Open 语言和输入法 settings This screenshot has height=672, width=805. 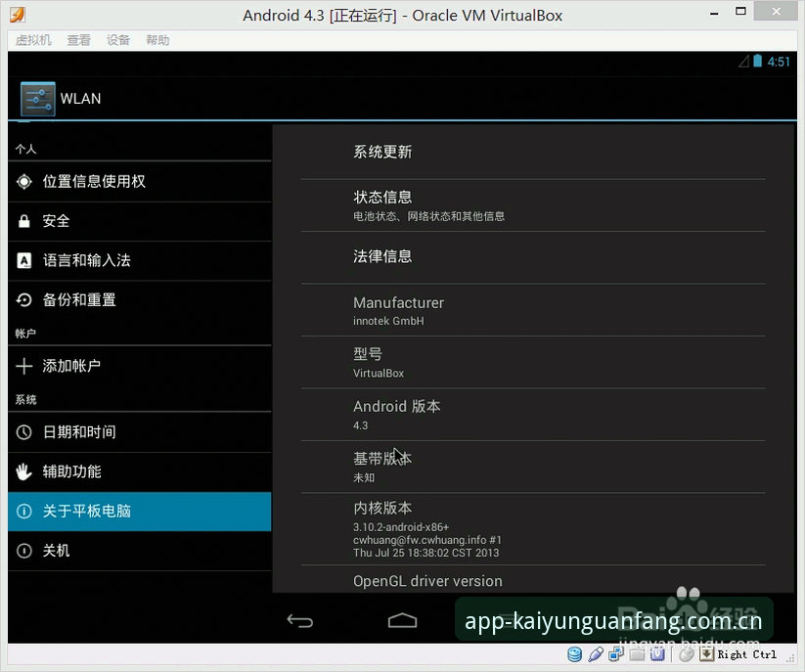pos(140,261)
